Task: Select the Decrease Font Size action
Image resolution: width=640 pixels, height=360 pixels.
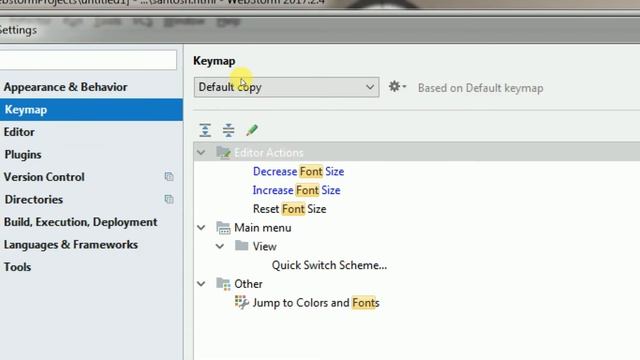Action: tap(298, 171)
